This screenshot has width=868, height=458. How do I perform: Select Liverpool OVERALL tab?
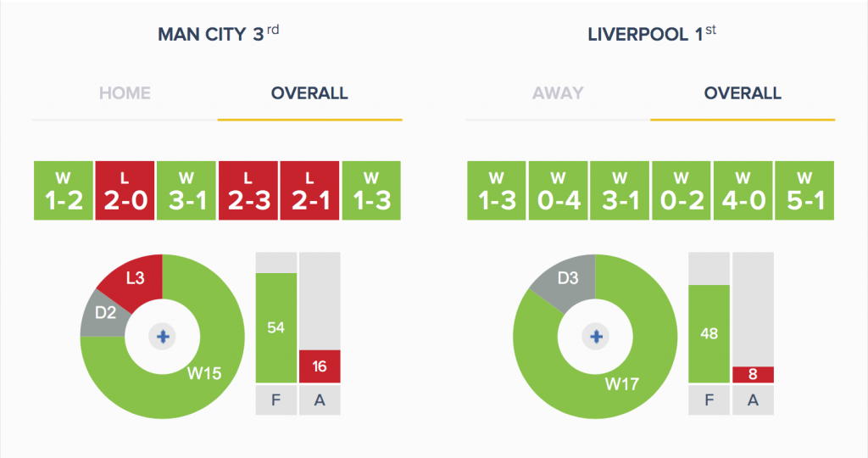(x=743, y=93)
